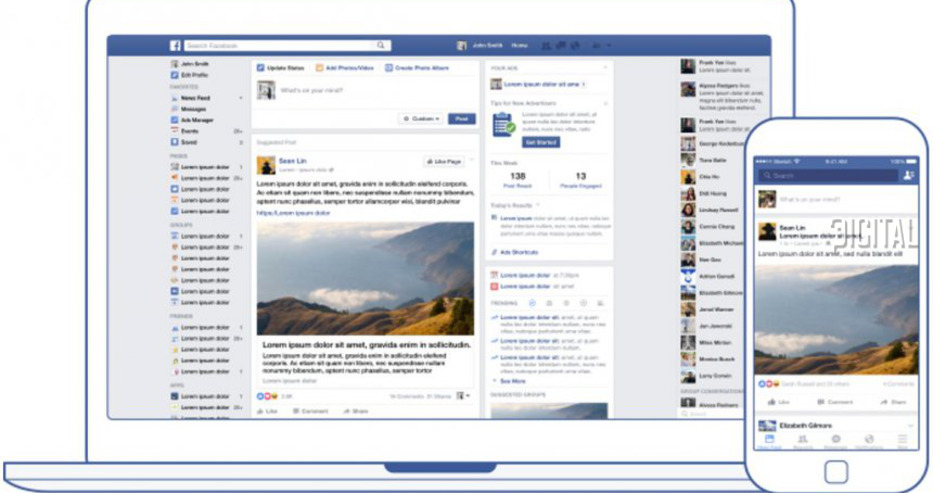
Task: Click the Saved bookmark icon in sidebar
Action: pyautogui.click(x=175, y=142)
